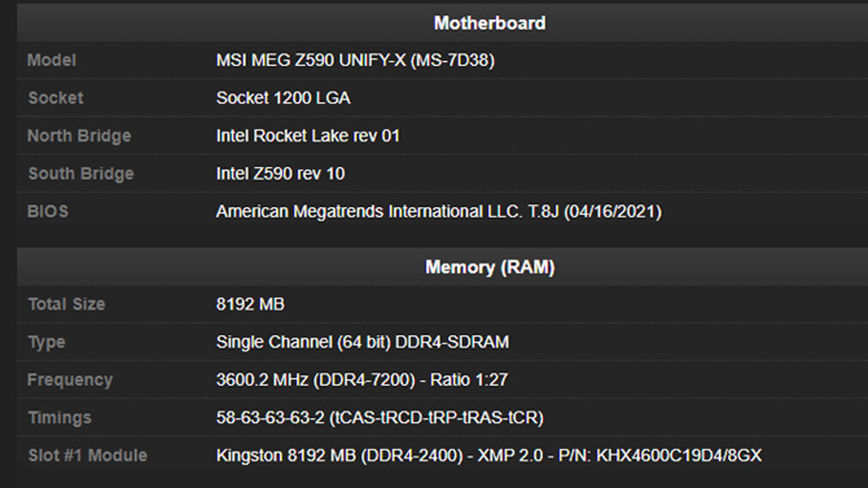
Task: Click the Motherboard section header
Action: pyautogui.click(x=489, y=23)
